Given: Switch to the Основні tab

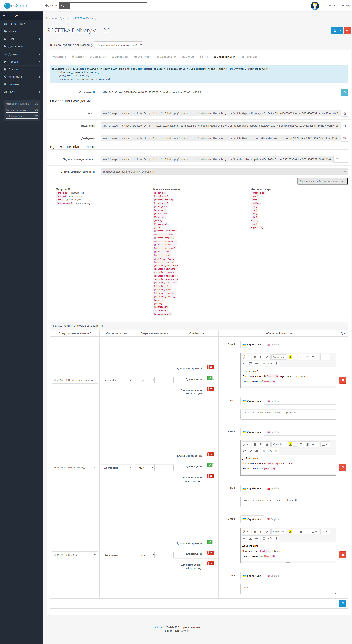Looking at the screenshot, I should [x=59, y=57].
